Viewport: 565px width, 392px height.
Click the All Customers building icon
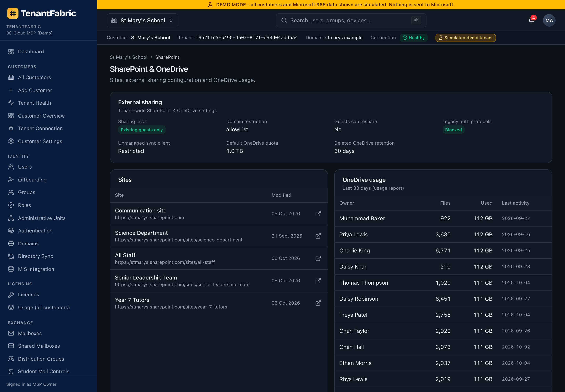[11, 77]
